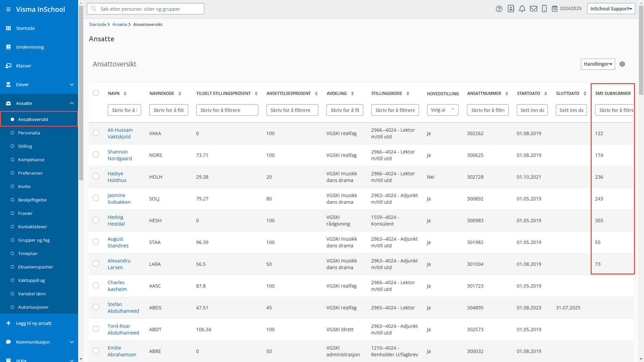Focus the STARTDATO date filter input
The height and width of the screenshot is (362, 644).
tap(532, 110)
